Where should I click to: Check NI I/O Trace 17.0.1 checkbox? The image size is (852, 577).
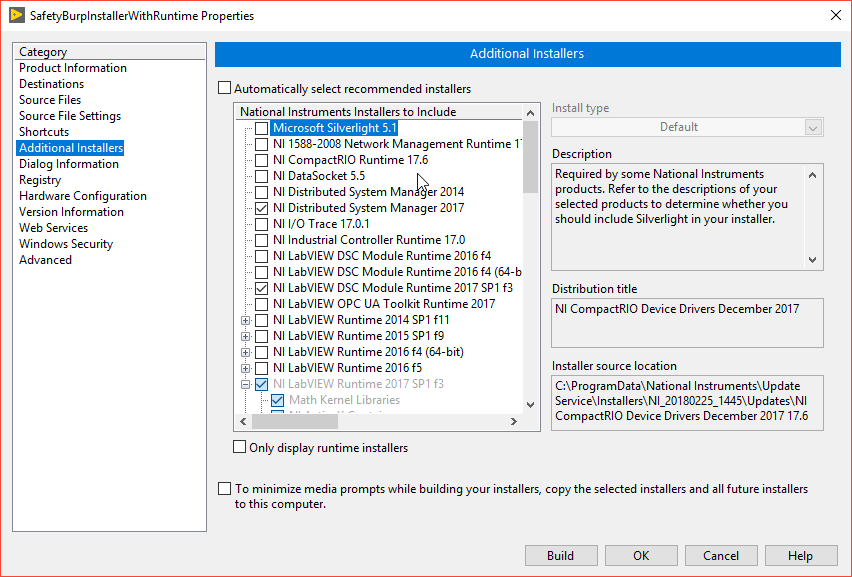[x=261, y=224]
